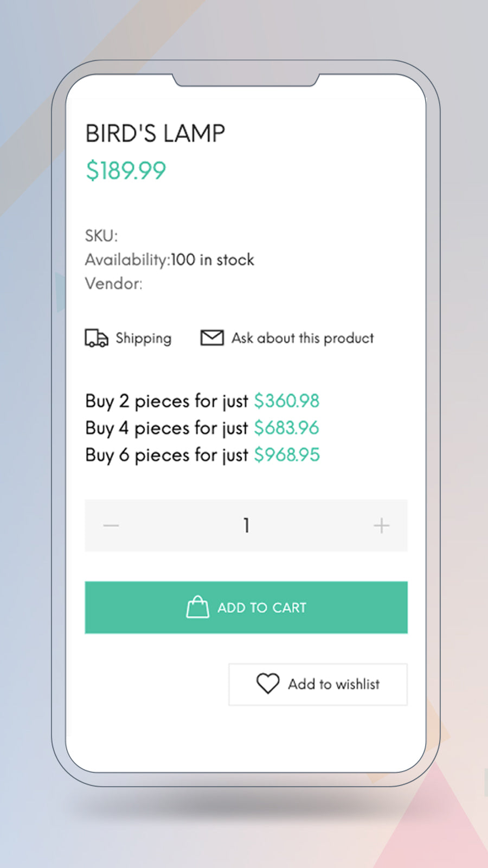Click the shopping bag icon on Add to Cart
Screen dimensions: 488x868
coord(197,607)
